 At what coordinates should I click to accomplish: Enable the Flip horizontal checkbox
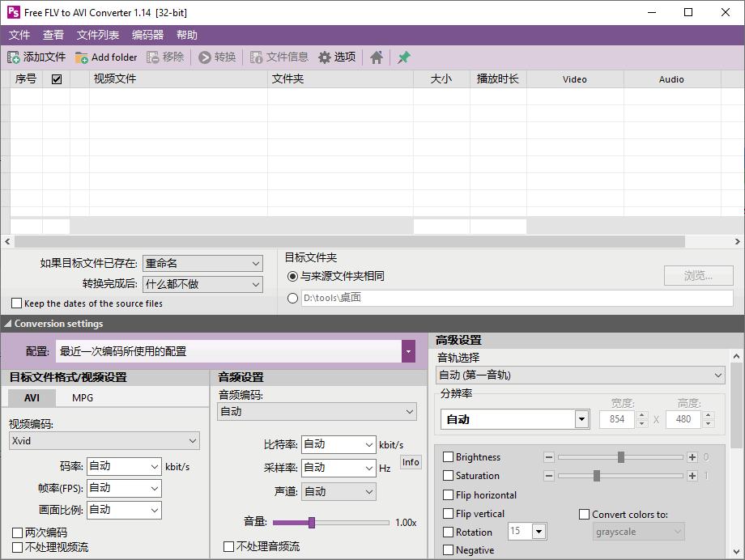(x=448, y=495)
